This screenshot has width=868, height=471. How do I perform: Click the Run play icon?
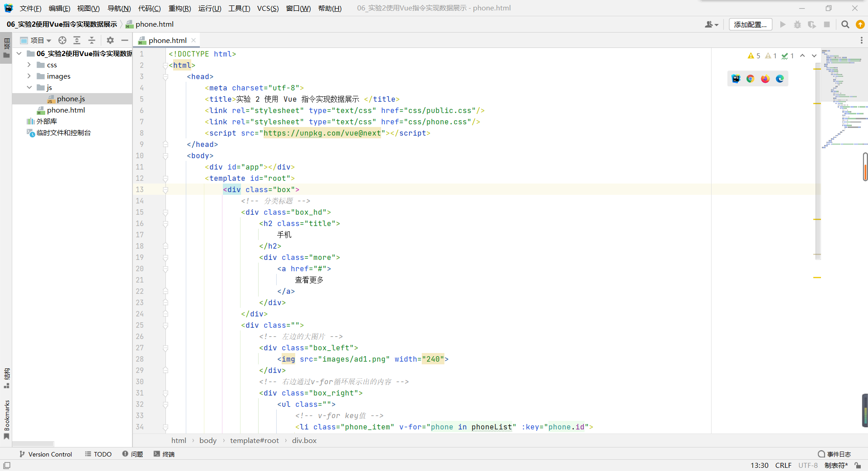pyautogui.click(x=783, y=24)
